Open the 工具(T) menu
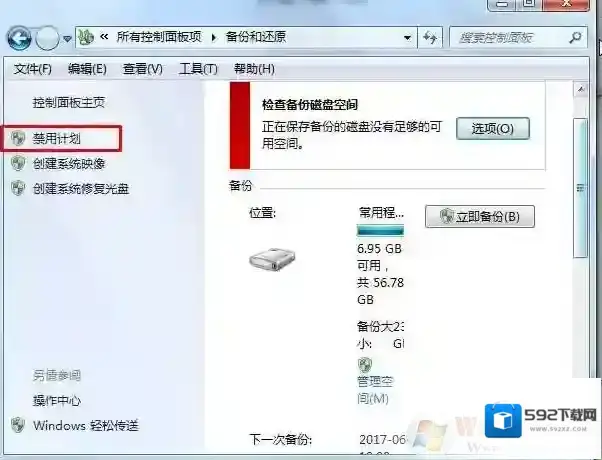The height and width of the screenshot is (460, 602). (198, 69)
